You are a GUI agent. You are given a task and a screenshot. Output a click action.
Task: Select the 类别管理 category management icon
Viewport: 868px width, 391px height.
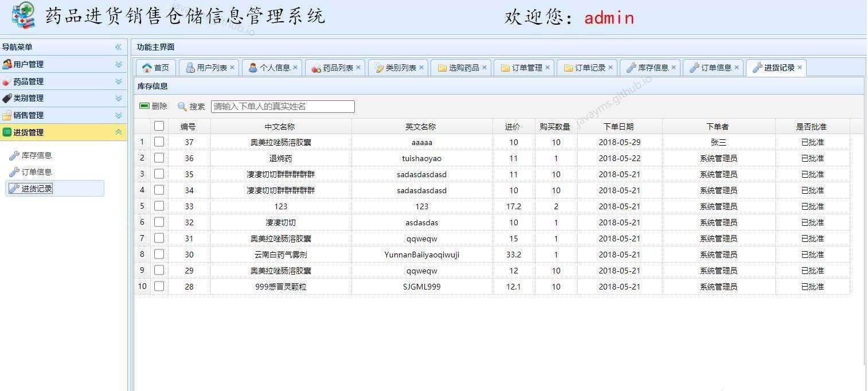[x=7, y=98]
